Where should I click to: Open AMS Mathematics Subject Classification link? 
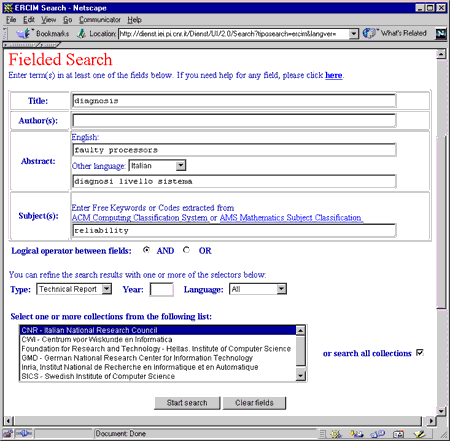pos(291,218)
